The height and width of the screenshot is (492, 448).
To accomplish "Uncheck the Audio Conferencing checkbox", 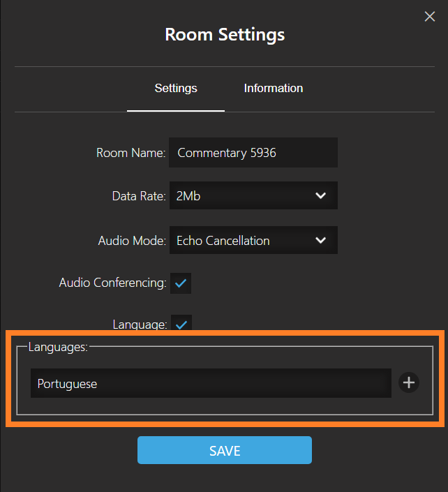I will click(181, 283).
